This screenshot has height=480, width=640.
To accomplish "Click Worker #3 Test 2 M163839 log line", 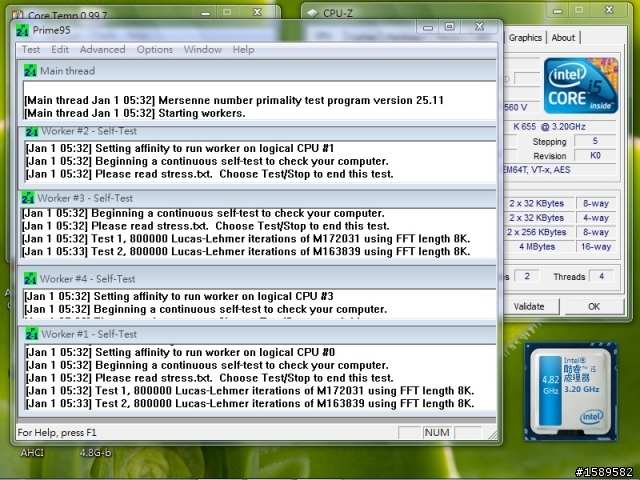I will [246, 251].
